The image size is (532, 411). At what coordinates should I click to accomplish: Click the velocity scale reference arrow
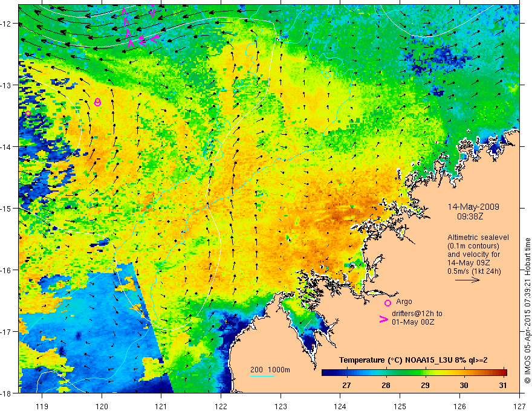(x=467, y=280)
